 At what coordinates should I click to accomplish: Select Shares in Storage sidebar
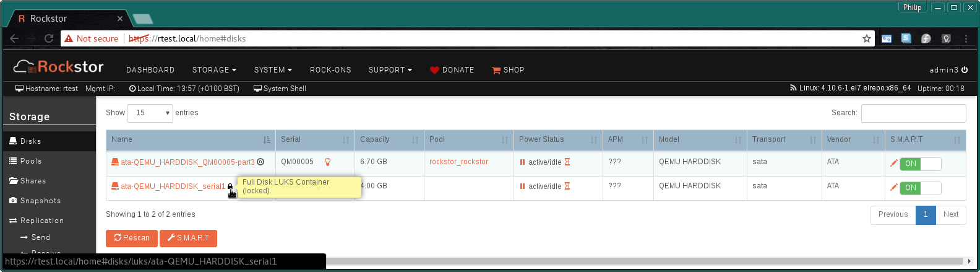(x=49, y=181)
